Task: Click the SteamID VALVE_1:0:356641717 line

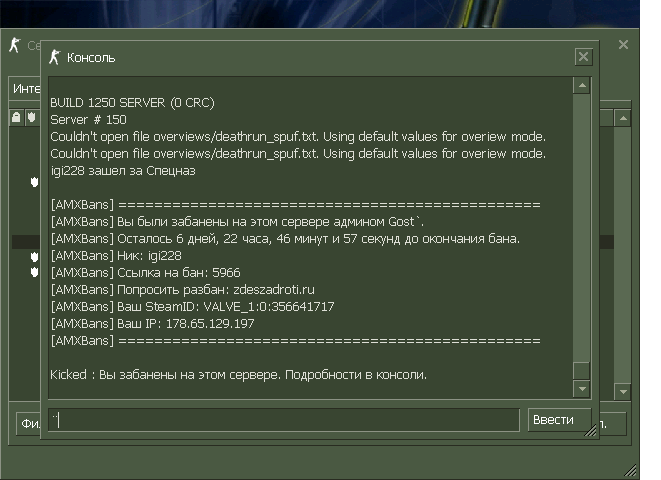Action: pos(193,307)
